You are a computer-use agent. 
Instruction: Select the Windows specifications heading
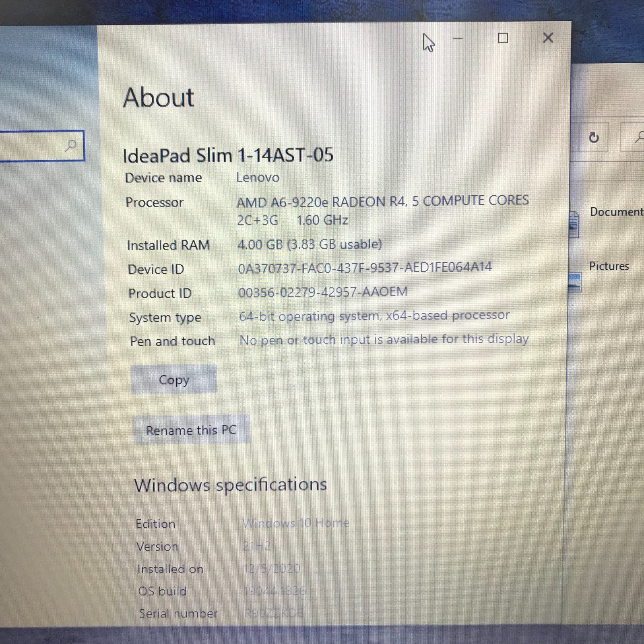pos(230,485)
